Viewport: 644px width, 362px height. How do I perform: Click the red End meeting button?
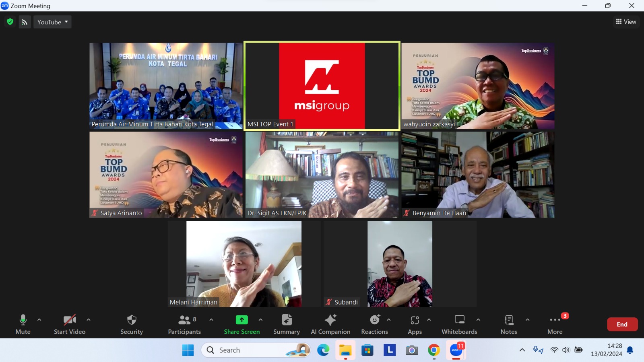point(622,324)
